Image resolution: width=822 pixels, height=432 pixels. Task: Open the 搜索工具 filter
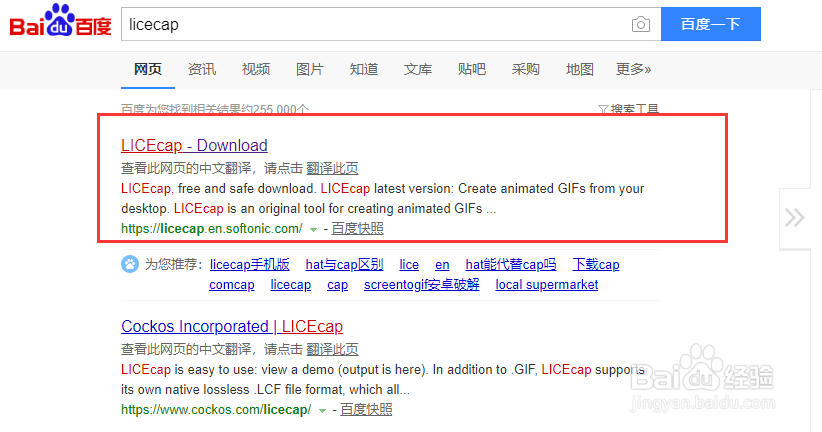click(629, 109)
